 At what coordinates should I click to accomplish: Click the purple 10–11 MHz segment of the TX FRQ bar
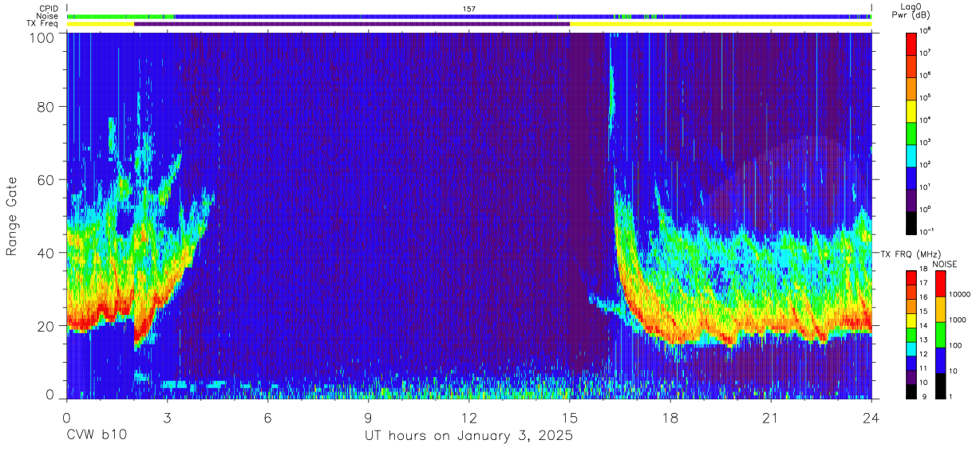(x=911, y=376)
